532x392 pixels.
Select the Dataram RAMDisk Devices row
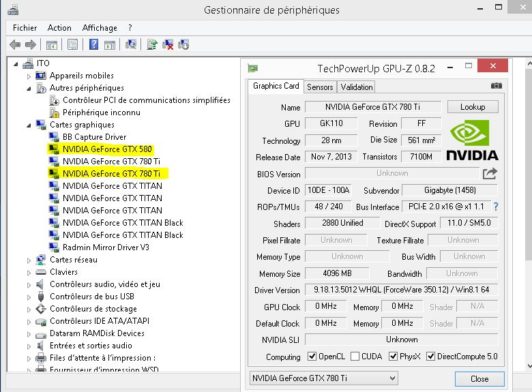(x=97, y=333)
